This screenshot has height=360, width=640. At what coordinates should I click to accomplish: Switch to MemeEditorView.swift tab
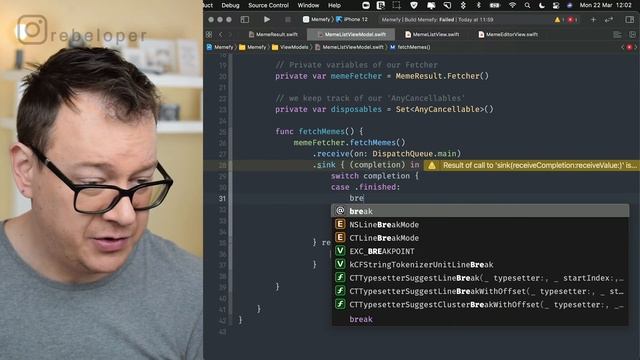click(x=507, y=34)
